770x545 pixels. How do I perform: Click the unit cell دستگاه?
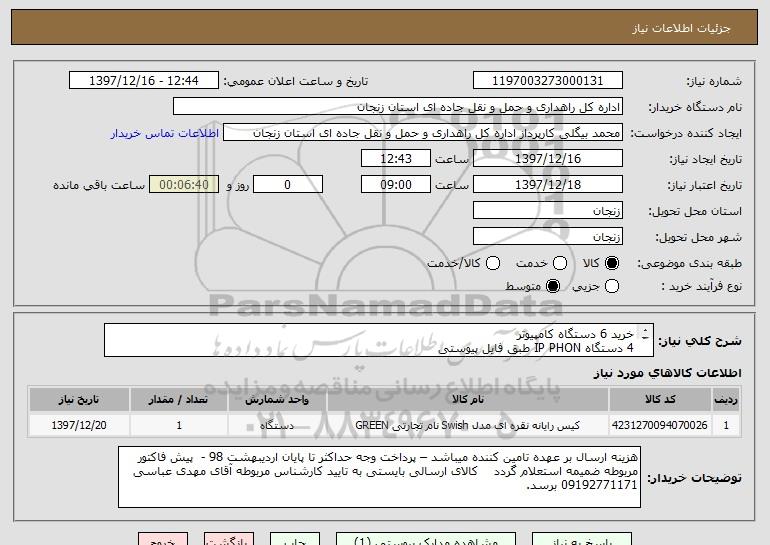click(x=277, y=425)
